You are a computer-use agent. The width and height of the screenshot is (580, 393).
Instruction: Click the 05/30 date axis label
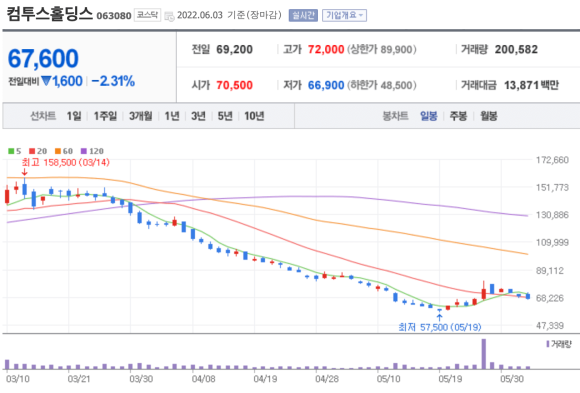pyautogui.click(x=512, y=379)
